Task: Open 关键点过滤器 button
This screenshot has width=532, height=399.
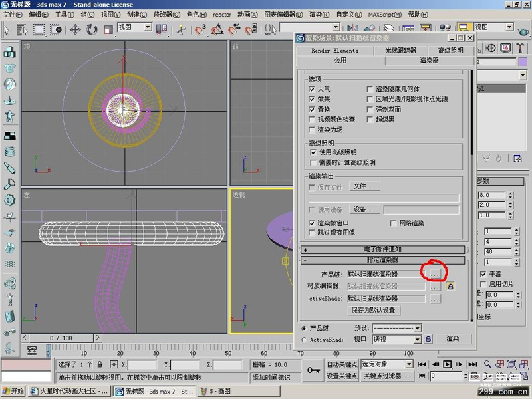Action: click(x=386, y=376)
